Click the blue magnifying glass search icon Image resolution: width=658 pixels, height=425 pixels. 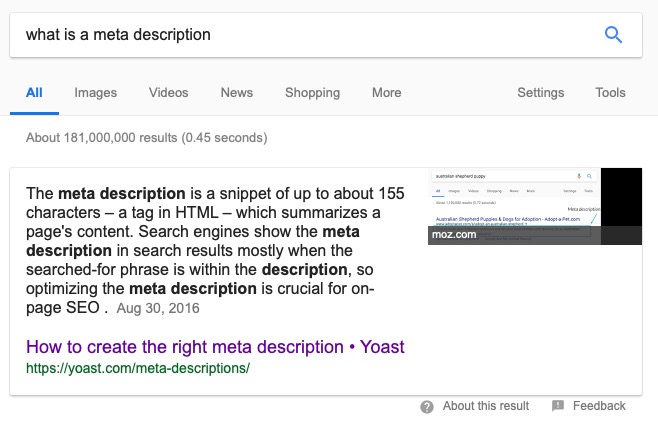tap(614, 35)
